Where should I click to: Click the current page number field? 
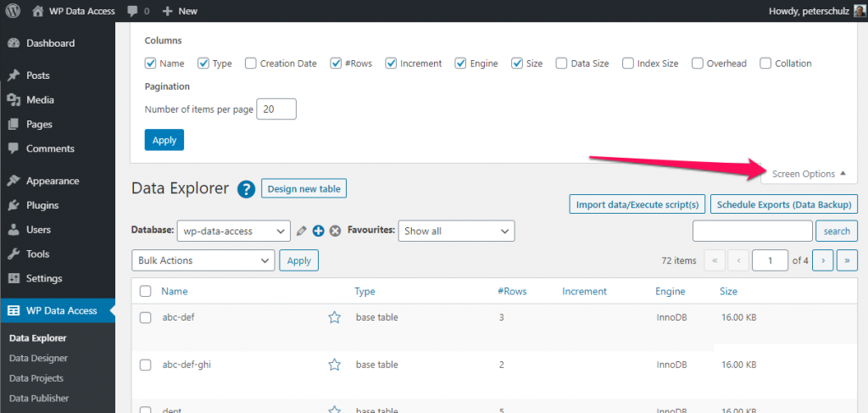point(770,260)
